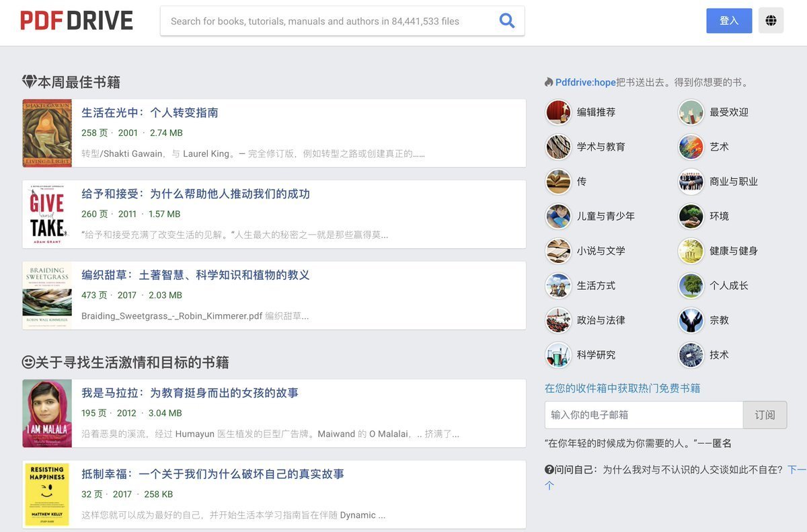Select the 最受欢迎 category icon
This screenshot has height=532, width=807.
point(691,112)
